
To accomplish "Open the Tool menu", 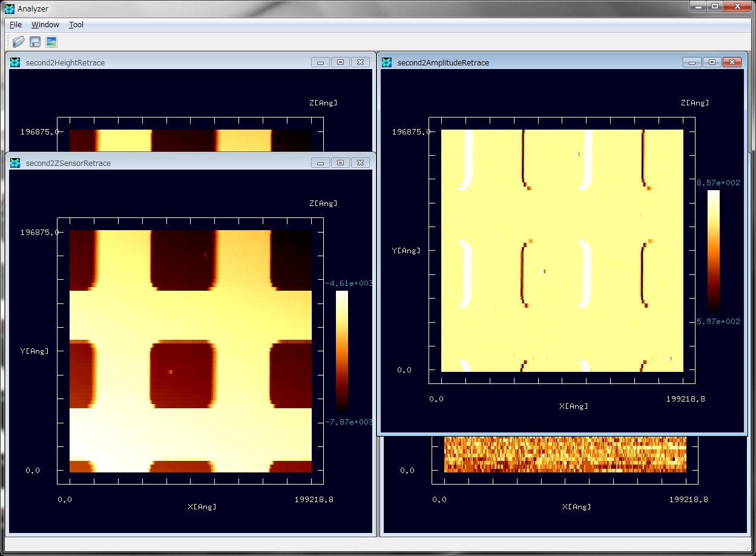I will [x=76, y=25].
